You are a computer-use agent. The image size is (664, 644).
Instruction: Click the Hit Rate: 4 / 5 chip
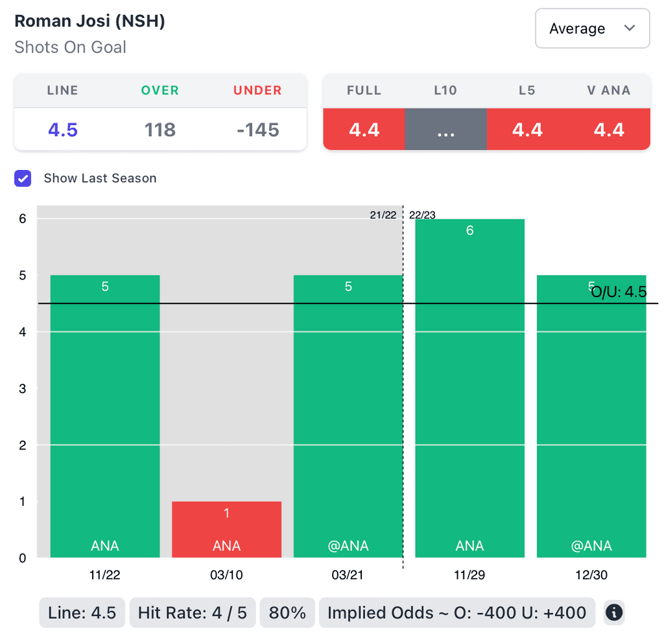click(193, 612)
